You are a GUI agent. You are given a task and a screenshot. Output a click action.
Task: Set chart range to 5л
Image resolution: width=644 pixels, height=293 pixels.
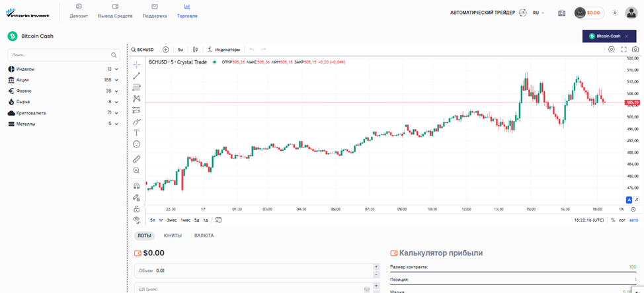click(153, 220)
